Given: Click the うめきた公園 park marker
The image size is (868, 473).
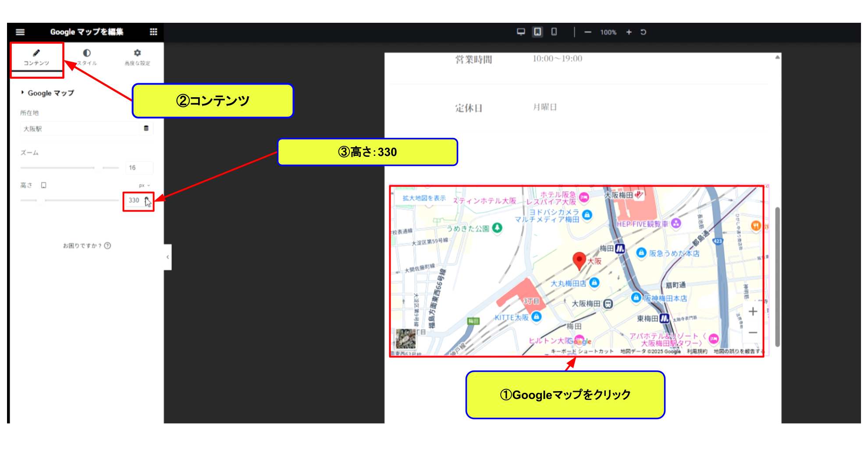Looking at the screenshot, I should (x=497, y=228).
